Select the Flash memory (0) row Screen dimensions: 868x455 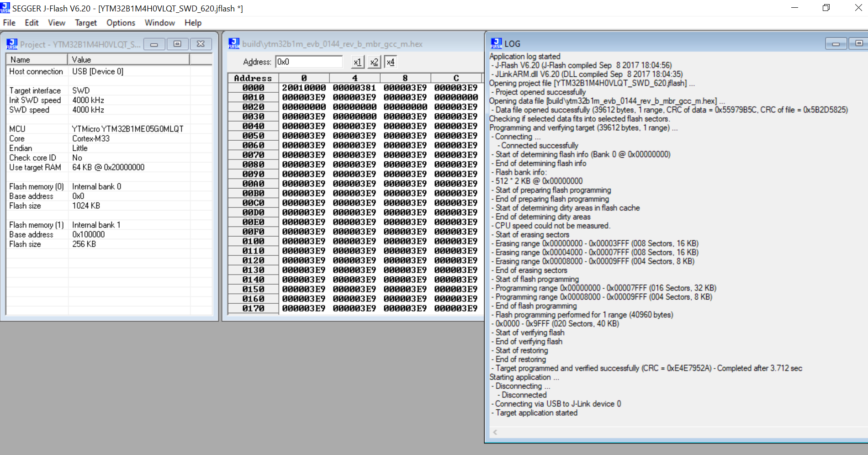click(109, 186)
